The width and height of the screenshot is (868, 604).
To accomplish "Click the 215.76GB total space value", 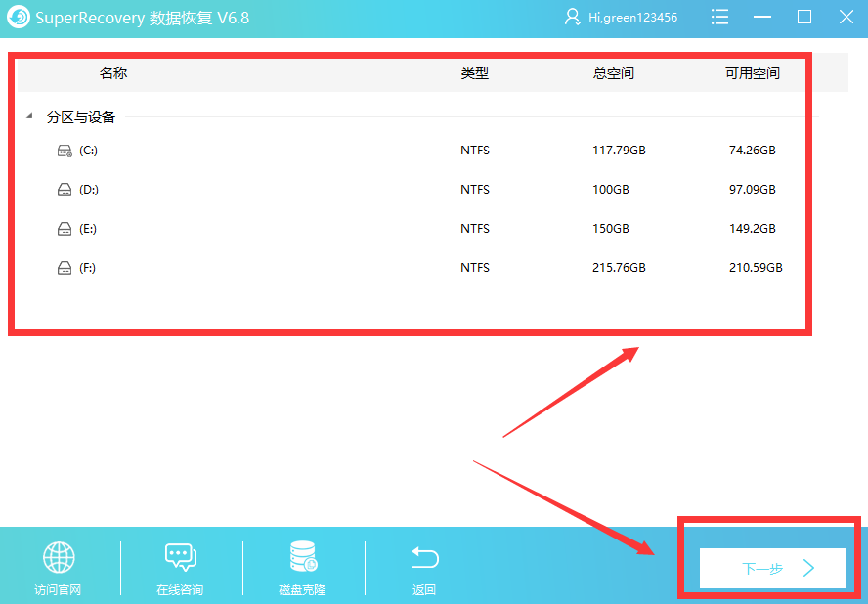I will click(619, 268).
